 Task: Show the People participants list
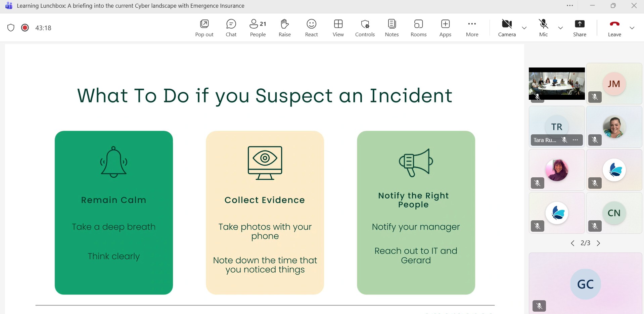click(x=258, y=28)
